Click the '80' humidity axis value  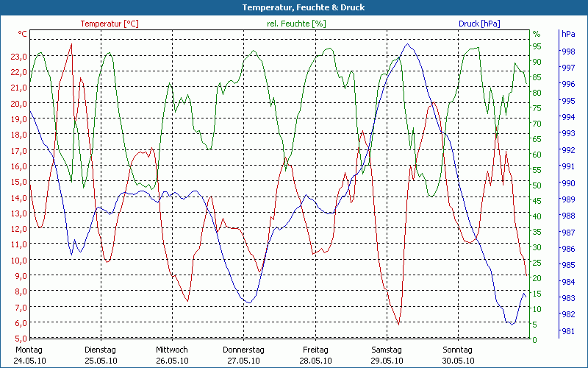click(x=537, y=93)
